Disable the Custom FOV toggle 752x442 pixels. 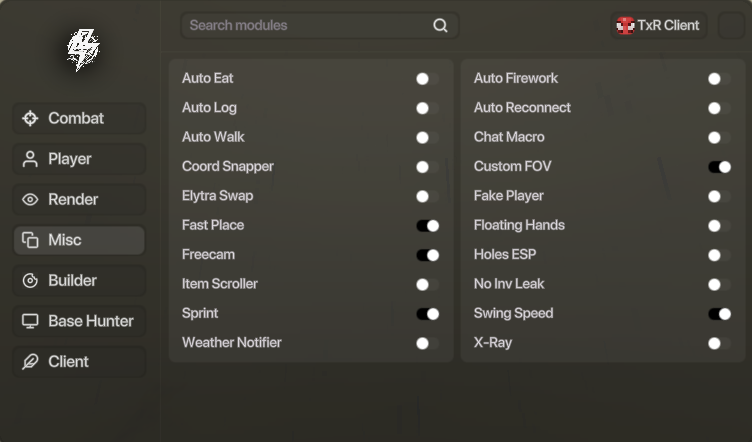[720, 167]
